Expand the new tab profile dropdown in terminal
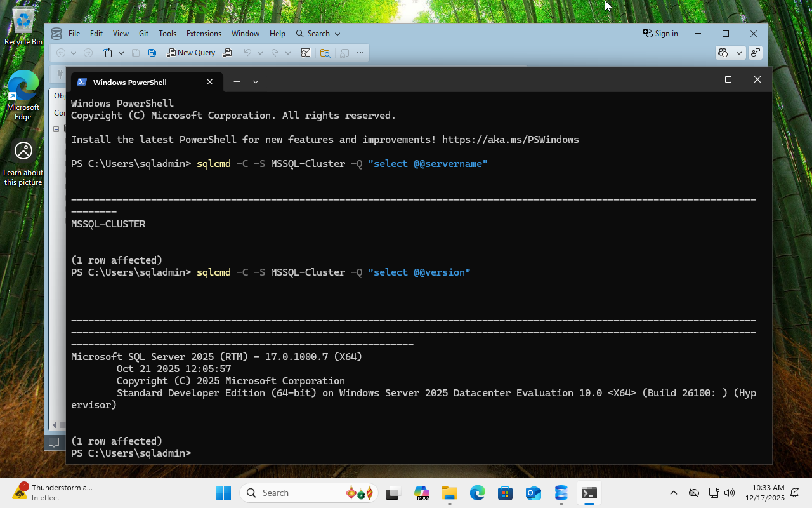This screenshot has height=508, width=812. pyautogui.click(x=256, y=82)
